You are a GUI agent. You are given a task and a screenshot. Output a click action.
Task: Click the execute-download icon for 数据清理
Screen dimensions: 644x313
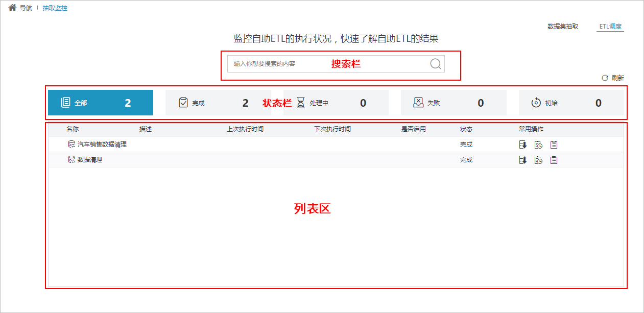coord(523,160)
